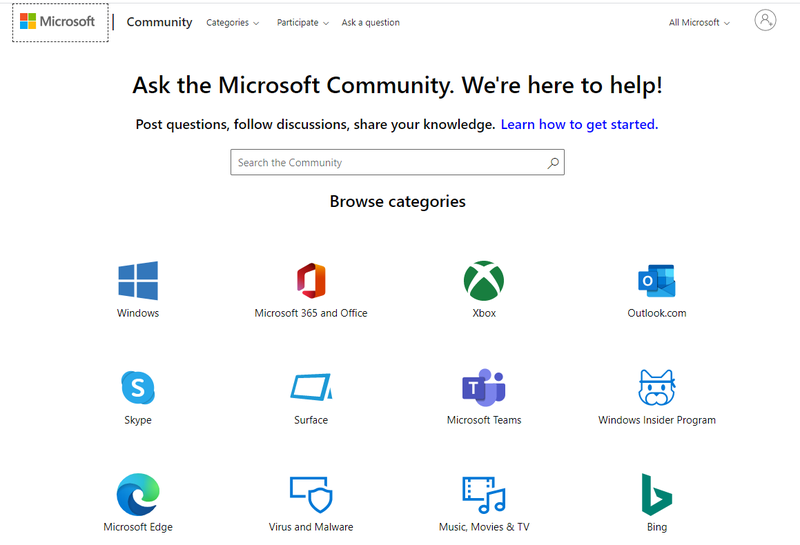Follow the Learn how to get started link
Screen dimensions: 800x545
[579, 125]
